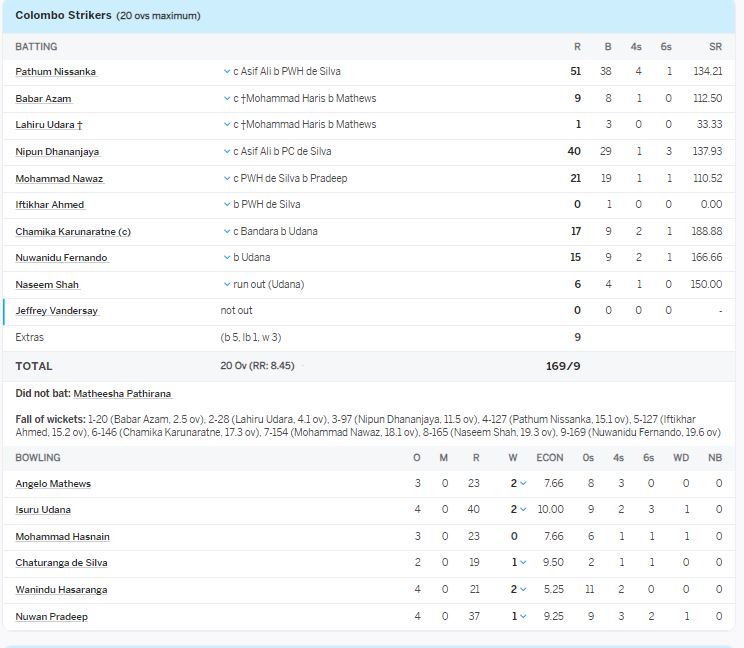Click Iftikhar Ahmed batsman name
The height and width of the screenshot is (648, 744).
click(50, 205)
